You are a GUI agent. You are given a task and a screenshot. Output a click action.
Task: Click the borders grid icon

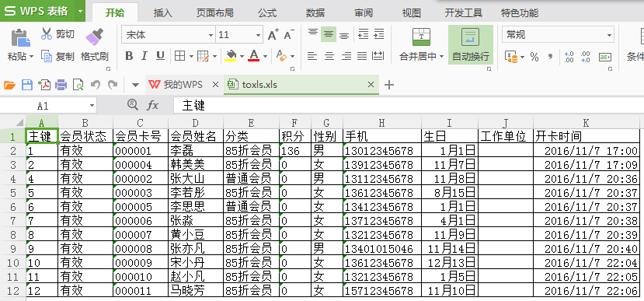(180, 55)
